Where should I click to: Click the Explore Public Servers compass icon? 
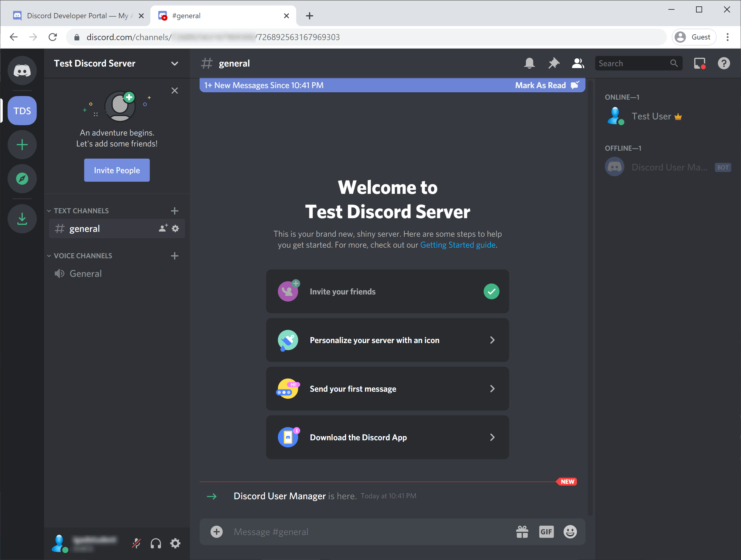[x=22, y=179]
